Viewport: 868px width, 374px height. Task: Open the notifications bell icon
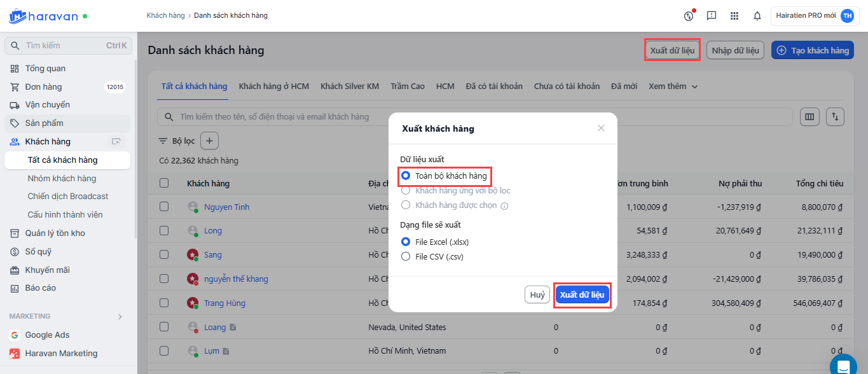(757, 16)
